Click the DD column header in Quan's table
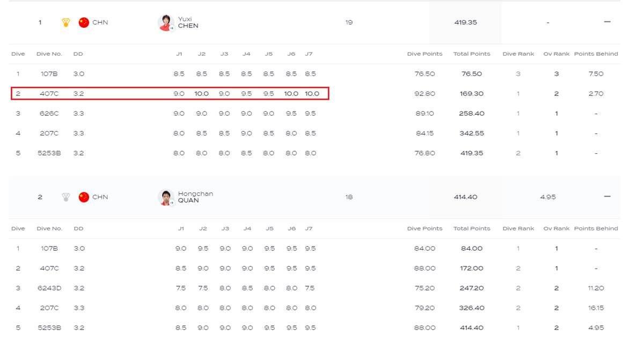This screenshot has width=644, height=343. (x=78, y=229)
